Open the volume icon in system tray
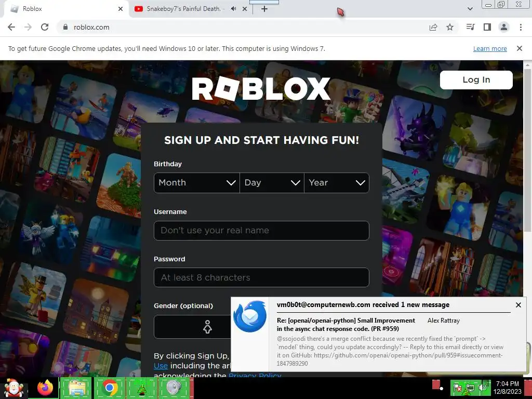 (482, 388)
